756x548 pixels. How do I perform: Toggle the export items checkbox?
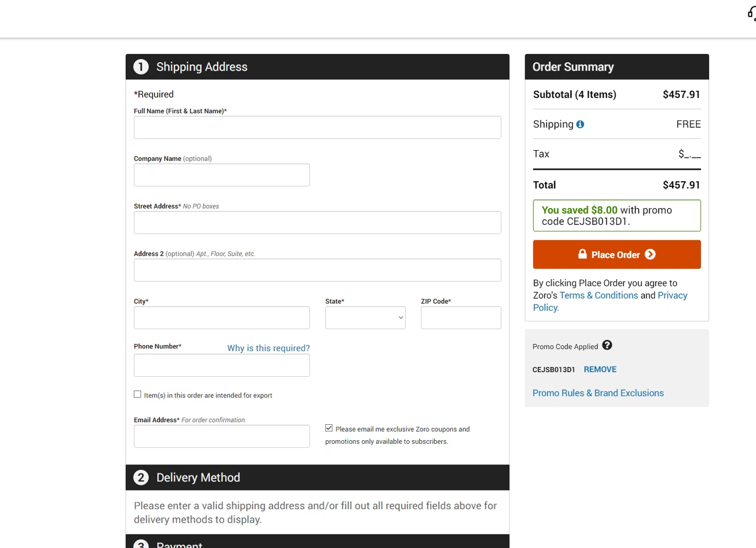pos(138,394)
